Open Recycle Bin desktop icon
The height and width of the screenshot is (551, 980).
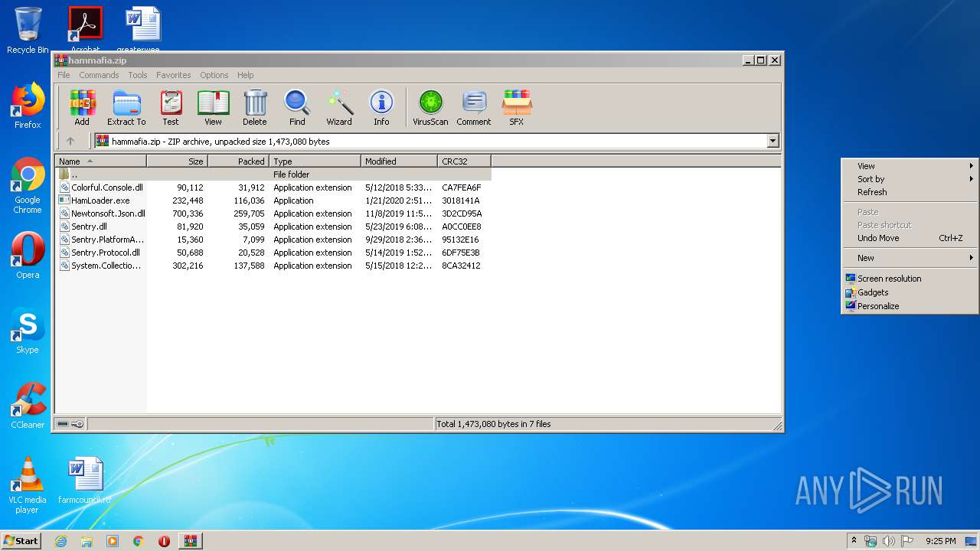(28, 31)
